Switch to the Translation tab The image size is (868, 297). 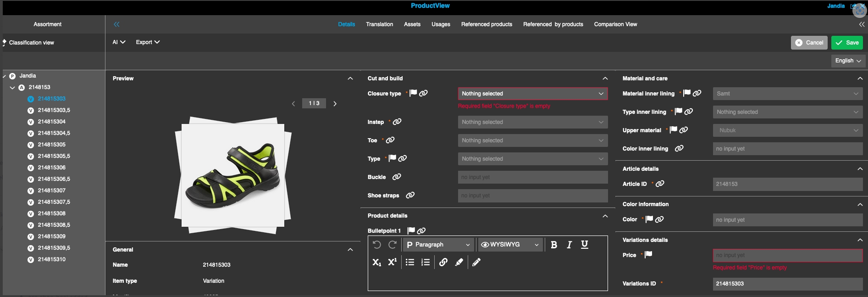tap(379, 24)
